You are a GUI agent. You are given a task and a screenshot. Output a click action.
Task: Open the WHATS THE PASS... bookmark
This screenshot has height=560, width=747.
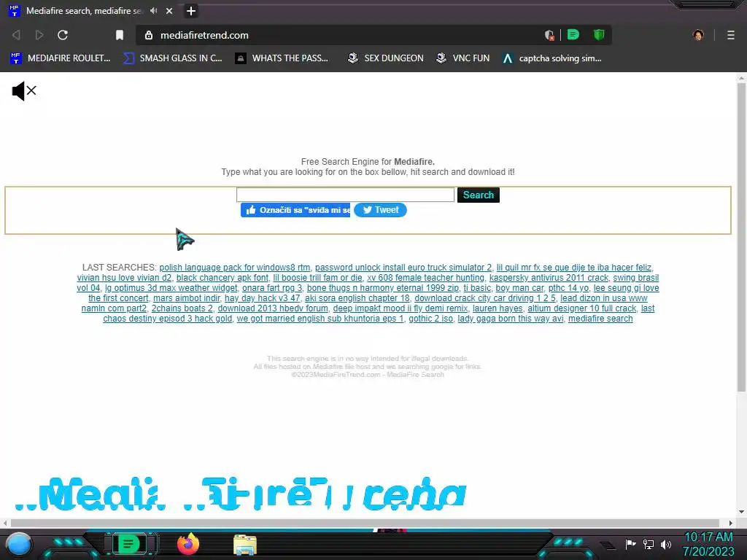point(282,58)
